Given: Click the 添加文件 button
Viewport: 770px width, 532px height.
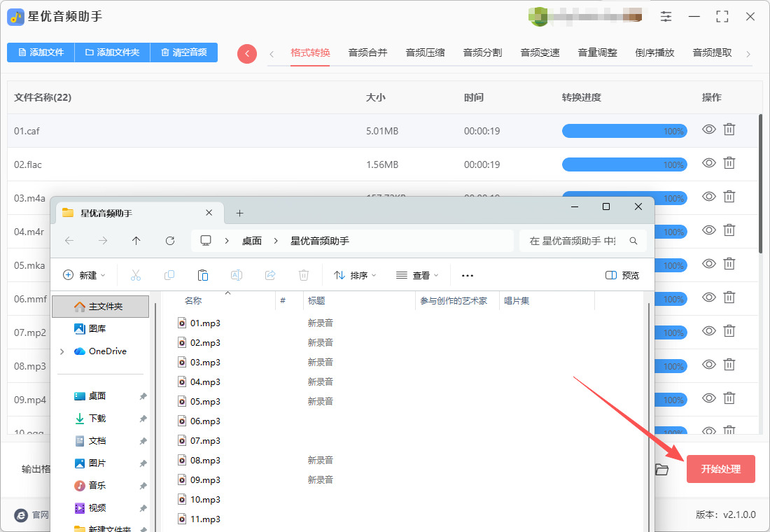Looking at the screenshot, I should [41, 52].
